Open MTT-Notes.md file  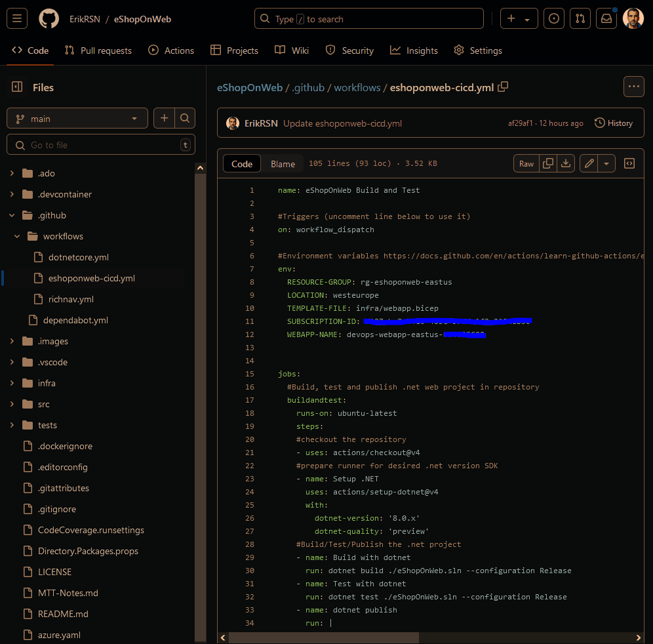(x=68, y=594)
